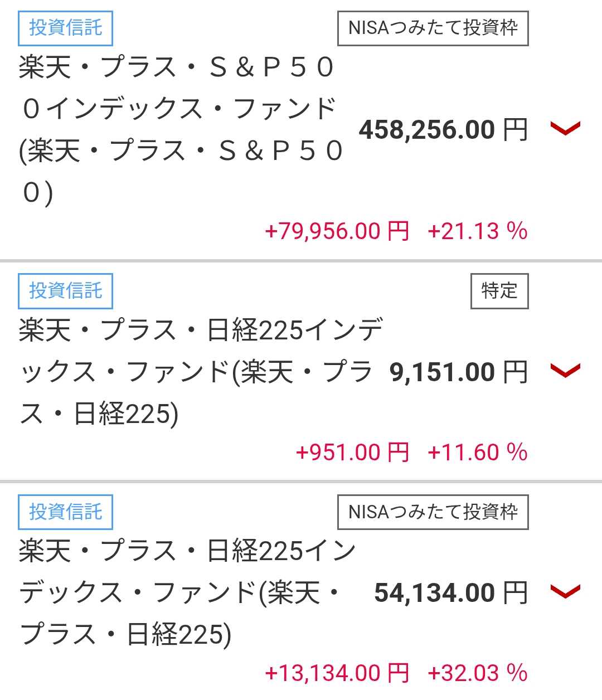This screenshot has height=700, width=602.
Task: Click the 投資信託 tag above the S&P500 fund
Action: [65, 27]
